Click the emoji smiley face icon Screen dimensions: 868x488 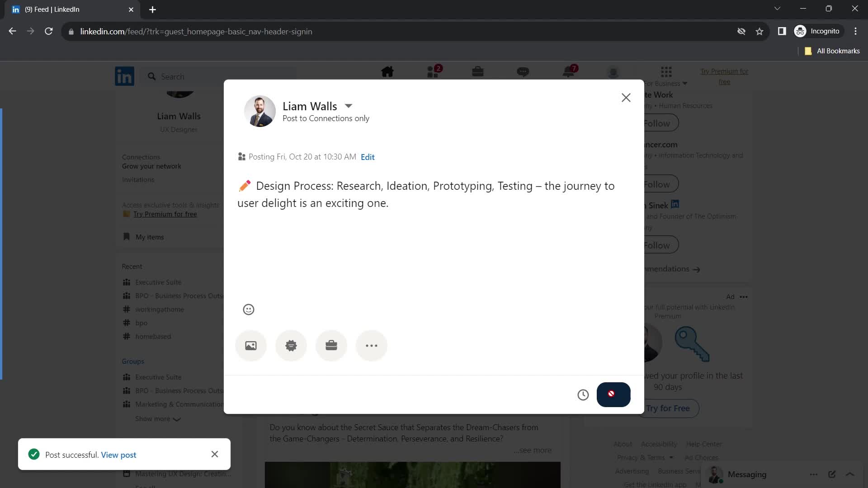click(249, 309)
